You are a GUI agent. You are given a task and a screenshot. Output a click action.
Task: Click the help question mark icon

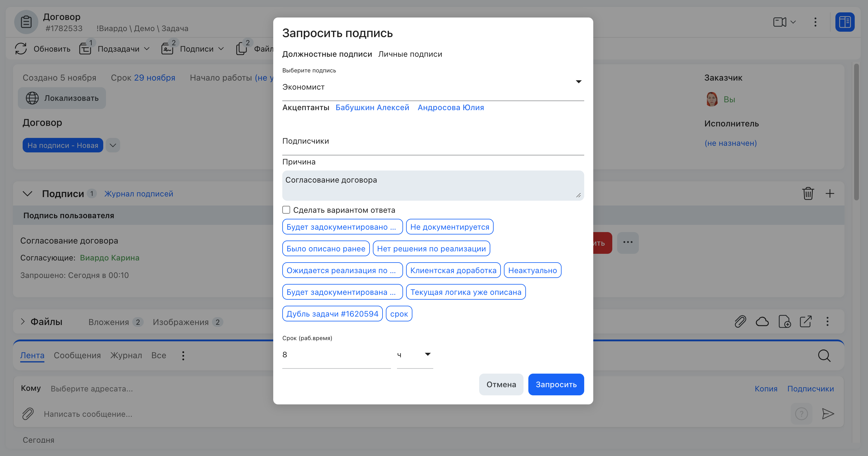point(801,413)
